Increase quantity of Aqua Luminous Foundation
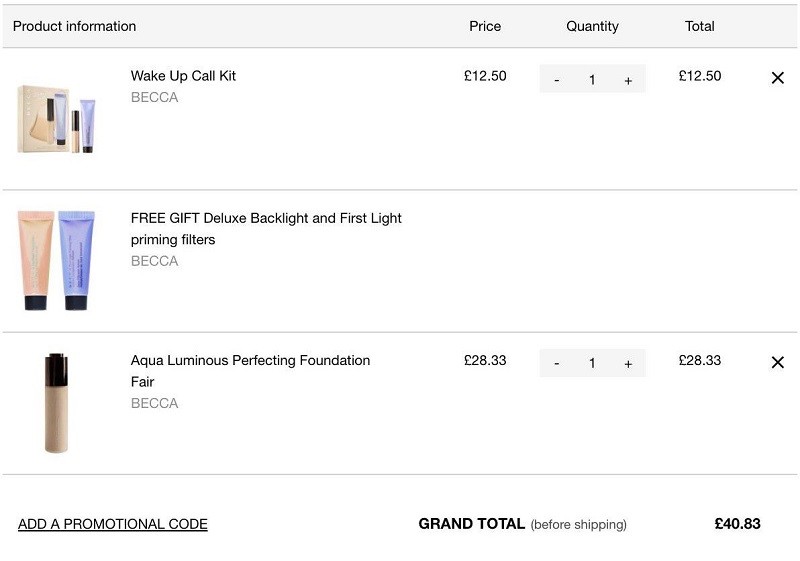This screenshot has height=561, width=800. 628,364
